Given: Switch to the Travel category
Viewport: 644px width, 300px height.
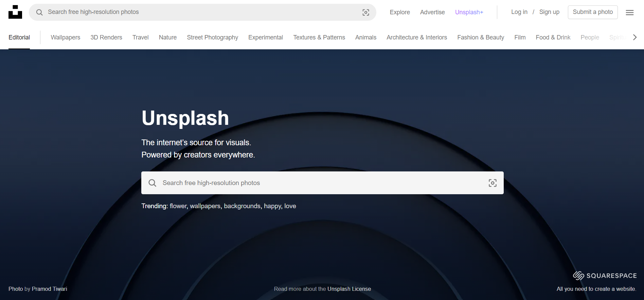Looking at the screenshot, I should (x=141, y=37).
